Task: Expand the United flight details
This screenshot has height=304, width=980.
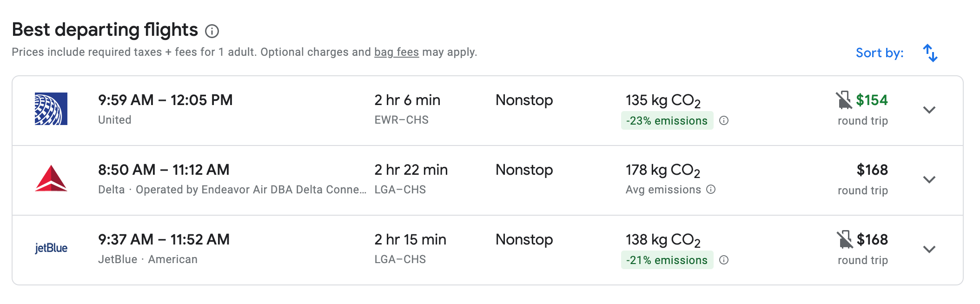Action: point(929,110)
